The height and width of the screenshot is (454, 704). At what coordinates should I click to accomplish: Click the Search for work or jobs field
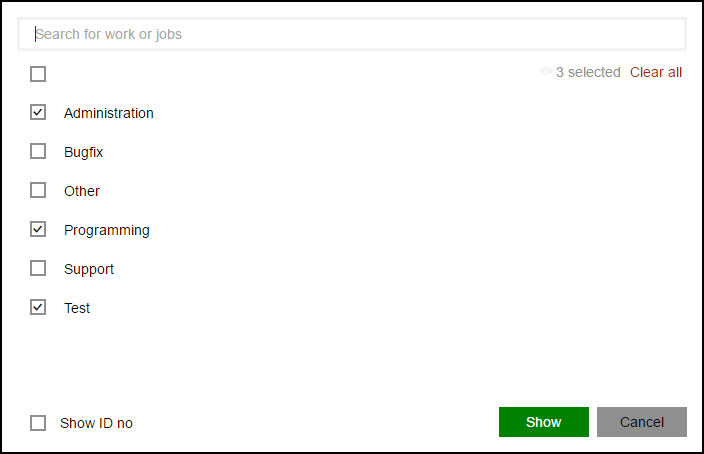tap(352, 34)
